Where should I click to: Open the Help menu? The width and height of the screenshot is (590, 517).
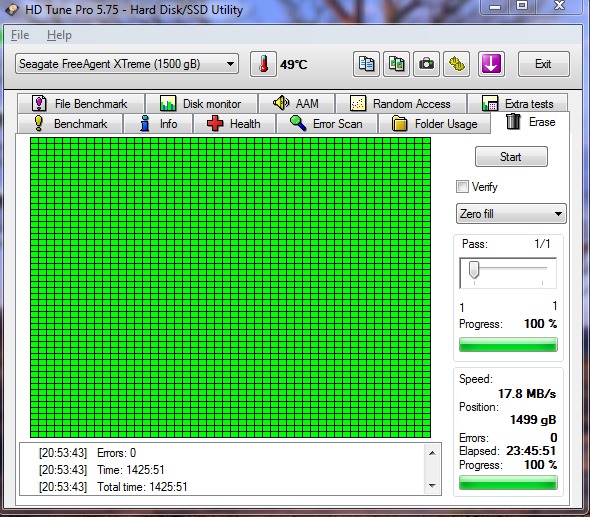coord(59,35)
